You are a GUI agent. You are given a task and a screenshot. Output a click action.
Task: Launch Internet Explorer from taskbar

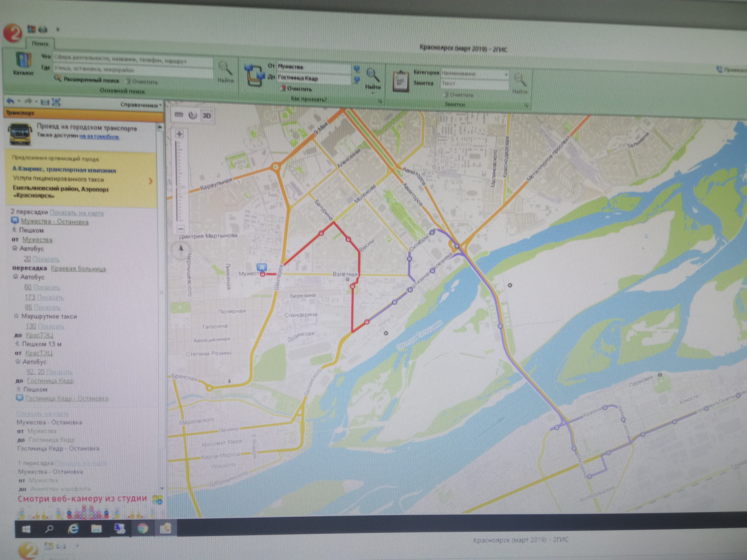[73, 529]
